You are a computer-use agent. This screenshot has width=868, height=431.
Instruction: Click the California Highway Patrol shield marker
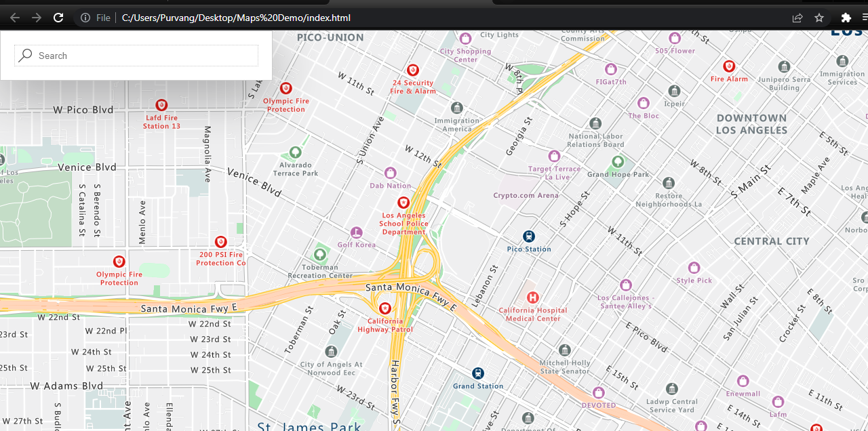click(385, 308)
